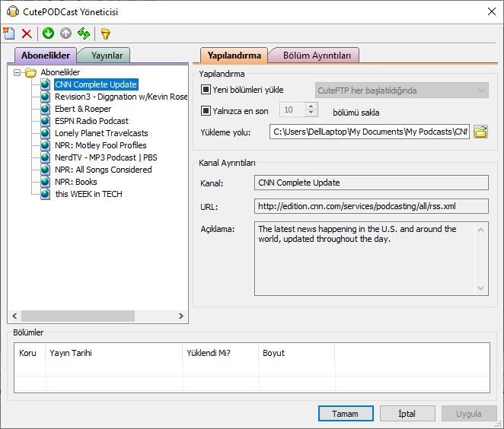Image resolution: width=504 pixels, height=429 pixels.
Task: Click in the episode count number field
Action: pyautogui.click(x=292, y=110)
